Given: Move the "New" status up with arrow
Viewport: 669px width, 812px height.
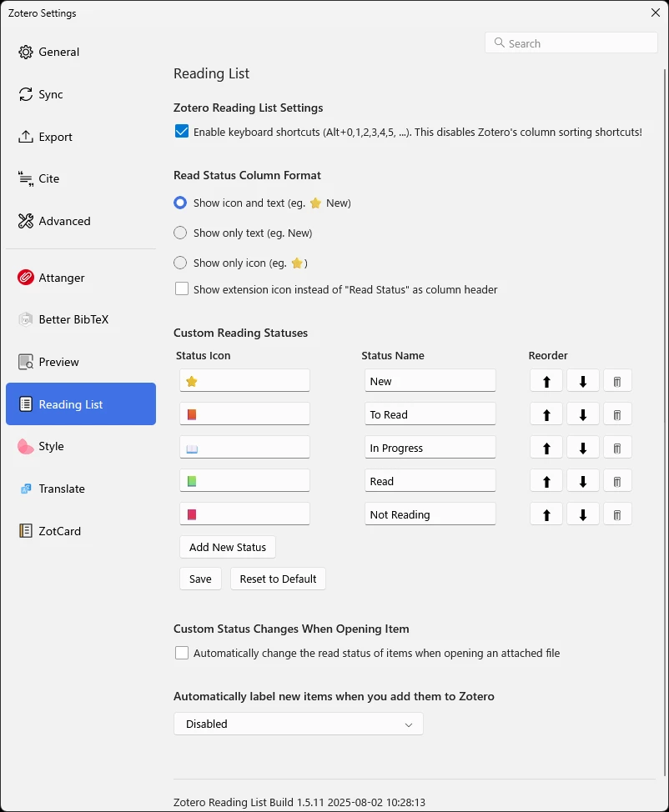Looking at the screenshot, I should coord(546,381).
